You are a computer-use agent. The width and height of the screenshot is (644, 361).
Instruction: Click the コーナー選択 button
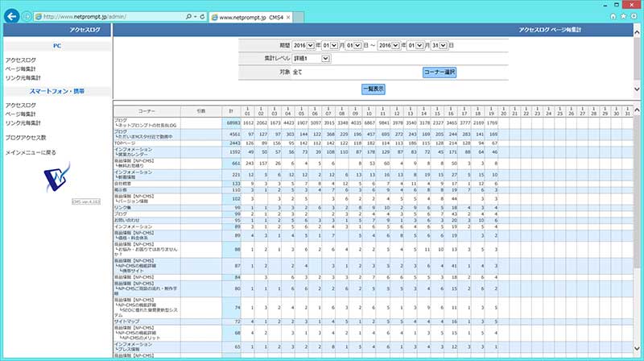[439, 72]
